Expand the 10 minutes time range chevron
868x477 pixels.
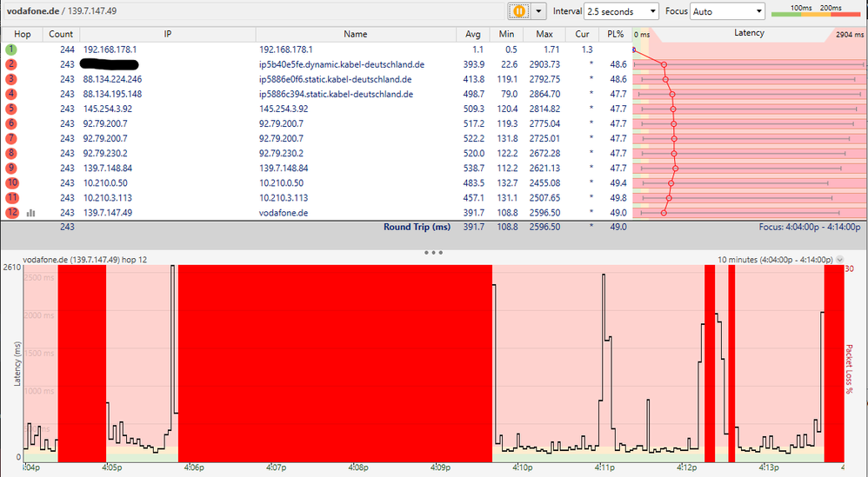click(840, 259)
